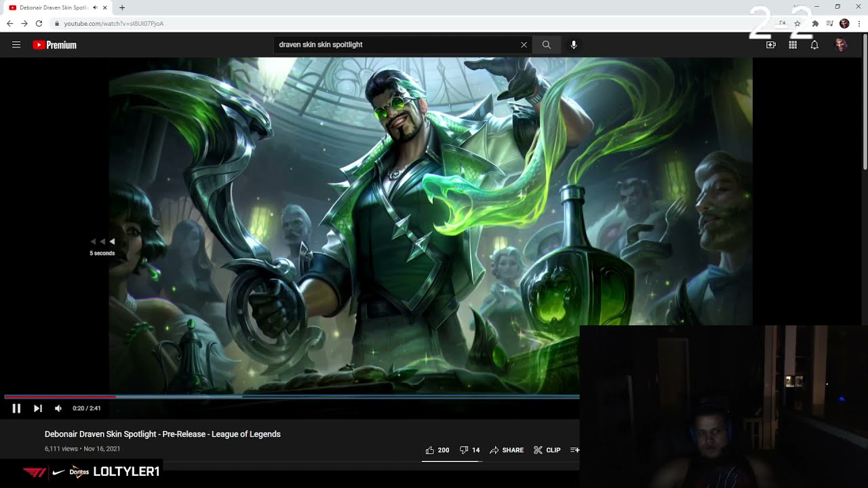The width and height of the screenshot is (868, 488).
Task: Reload the YouTube page
Action: coord(39,23)
